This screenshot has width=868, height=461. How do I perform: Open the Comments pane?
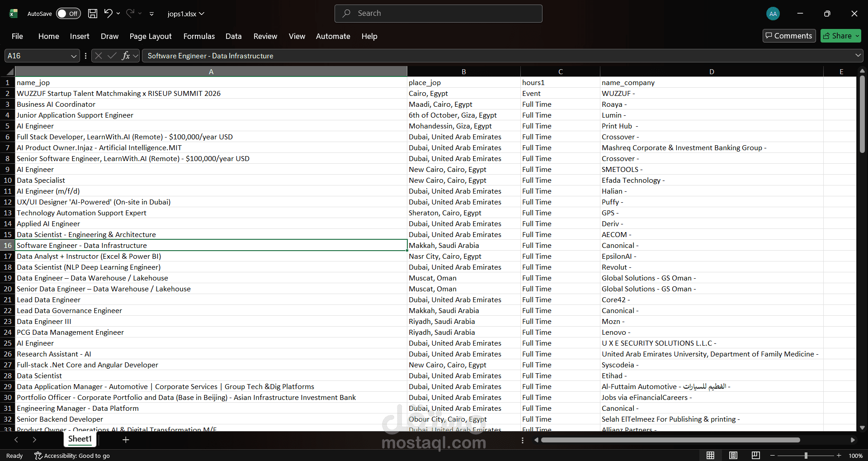point(789,36)
